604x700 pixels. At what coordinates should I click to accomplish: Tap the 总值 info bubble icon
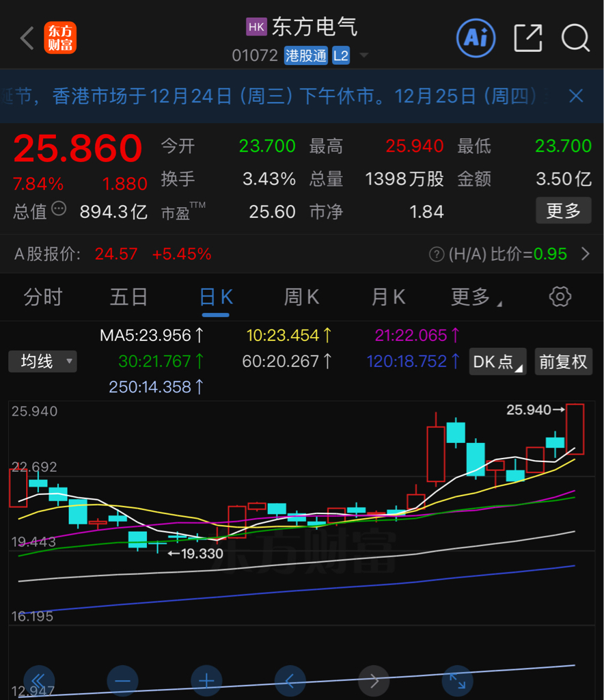point(59,208)
